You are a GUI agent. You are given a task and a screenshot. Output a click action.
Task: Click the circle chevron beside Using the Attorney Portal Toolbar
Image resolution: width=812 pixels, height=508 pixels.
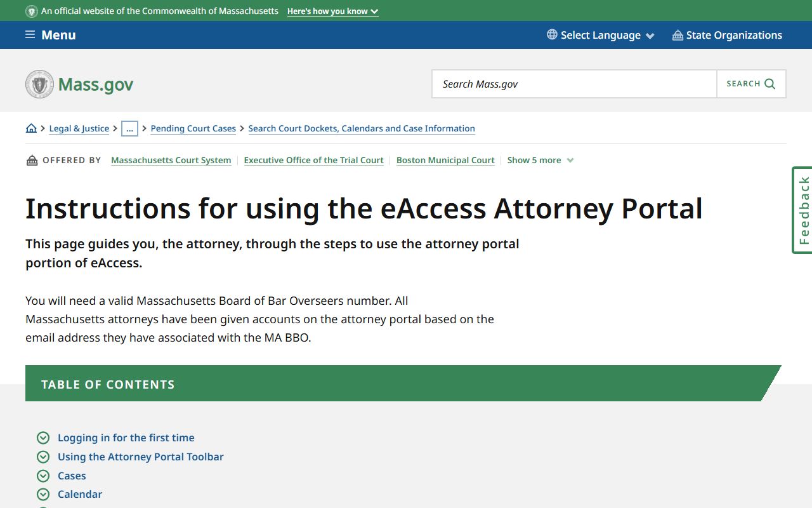coord(43,457)
